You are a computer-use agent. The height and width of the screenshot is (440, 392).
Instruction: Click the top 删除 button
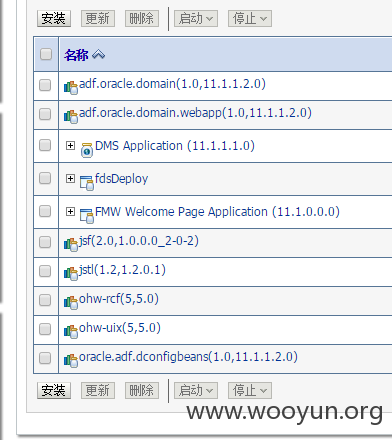142,18
